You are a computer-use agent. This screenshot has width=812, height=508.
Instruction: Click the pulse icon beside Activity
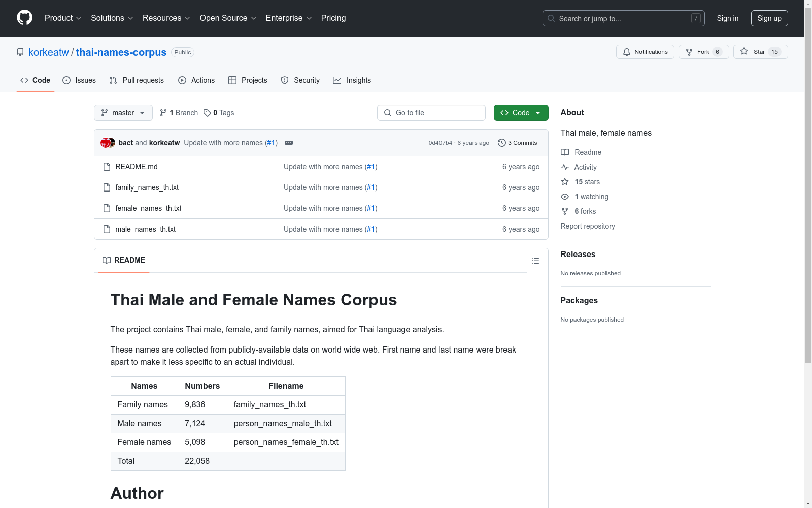pos(565,167)
